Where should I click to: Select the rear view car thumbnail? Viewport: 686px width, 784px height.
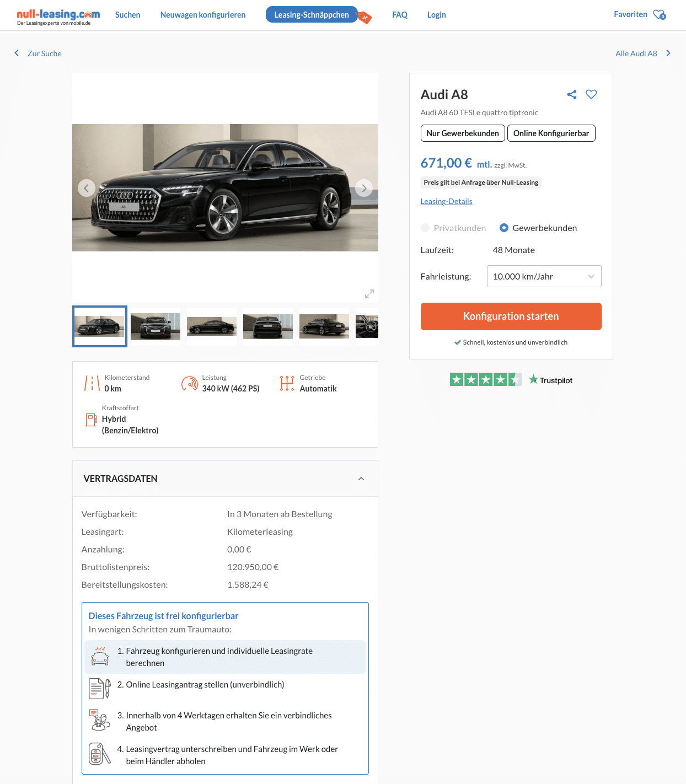(x=268, y=326)
